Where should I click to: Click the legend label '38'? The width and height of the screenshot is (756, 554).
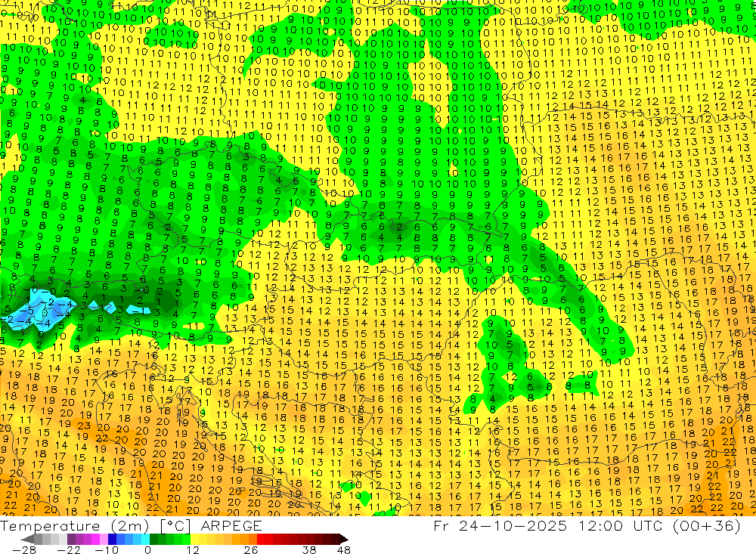coord(309,549)
